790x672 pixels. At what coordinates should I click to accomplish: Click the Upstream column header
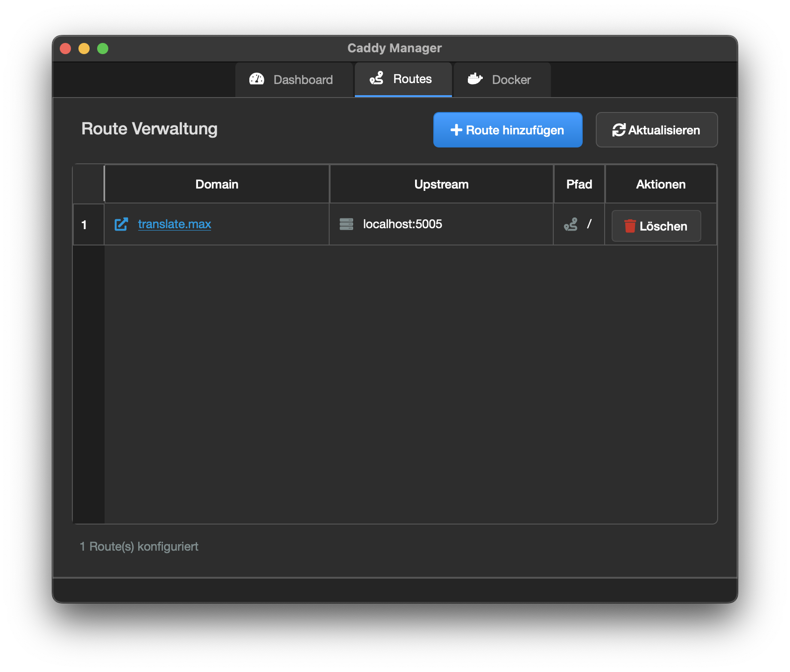pyautogui.click(x=441, y=184)
